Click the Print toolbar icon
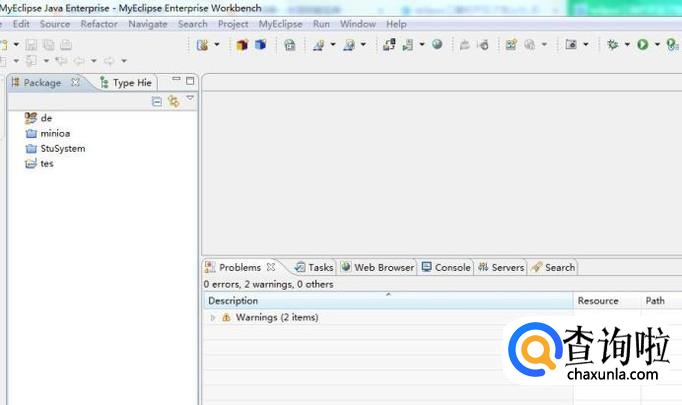Screen dimensions: 682x405 66,45
